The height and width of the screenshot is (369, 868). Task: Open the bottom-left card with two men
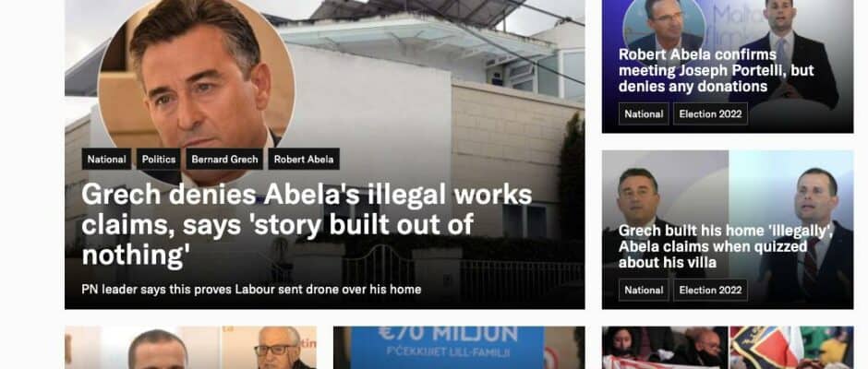tap(190, 348)
